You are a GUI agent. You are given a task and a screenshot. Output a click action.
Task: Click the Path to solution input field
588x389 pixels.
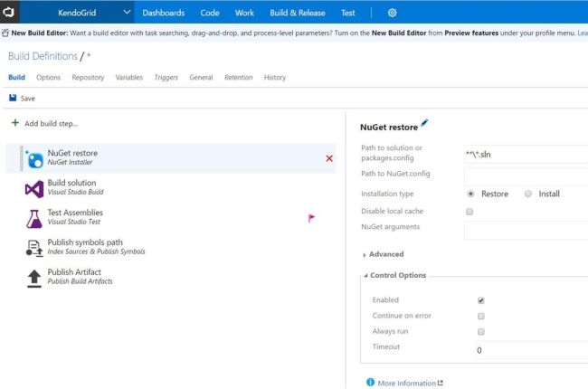[x=526, y=154]
